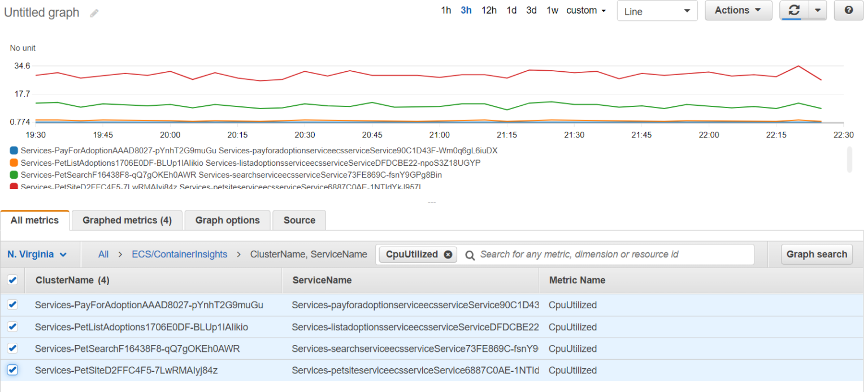
Task: Click the All breadcrumb link
Action: pos(103,255)
